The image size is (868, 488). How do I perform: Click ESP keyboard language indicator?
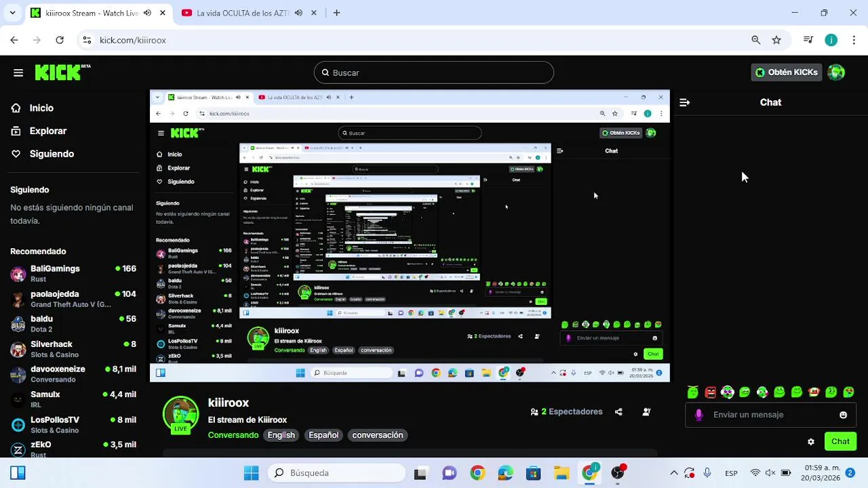point(731,473)
